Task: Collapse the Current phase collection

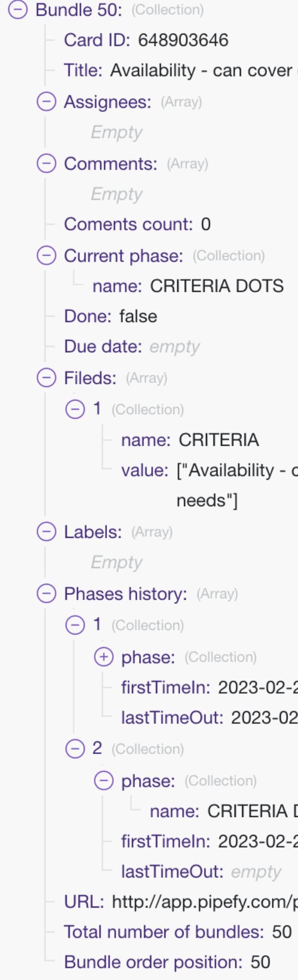Action: click(x=47, y=256)
